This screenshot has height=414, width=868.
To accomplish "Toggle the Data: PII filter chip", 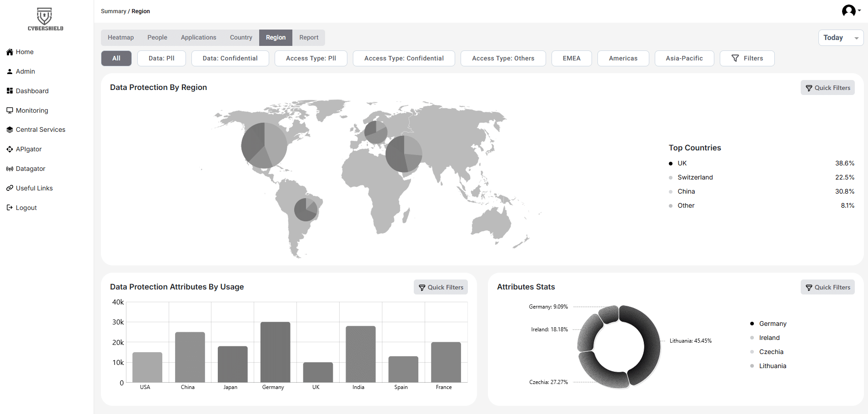I will (161, 58).
